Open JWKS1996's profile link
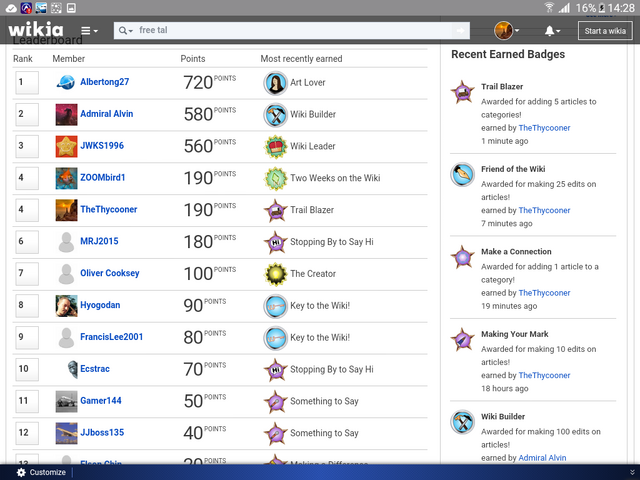640x480 pixels. pos(102,145)
